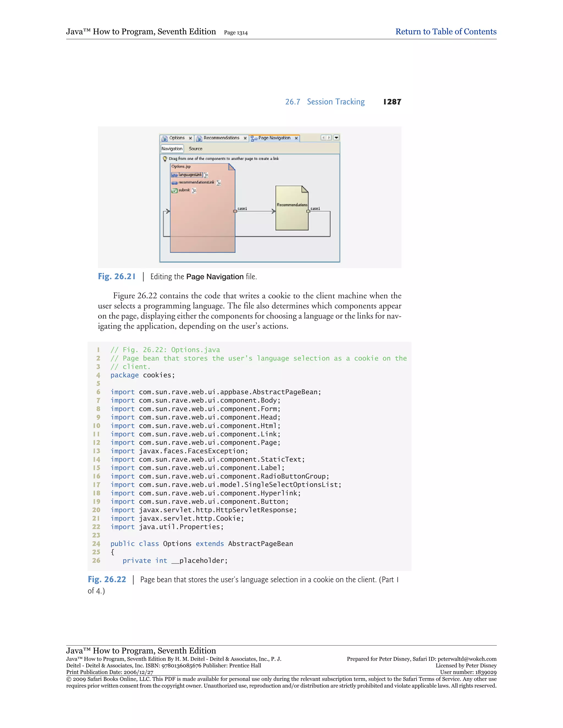The height and width of the screenshot is (728, 563).
Task: Switch to the Options tab
Action: (x=176, y=138)
